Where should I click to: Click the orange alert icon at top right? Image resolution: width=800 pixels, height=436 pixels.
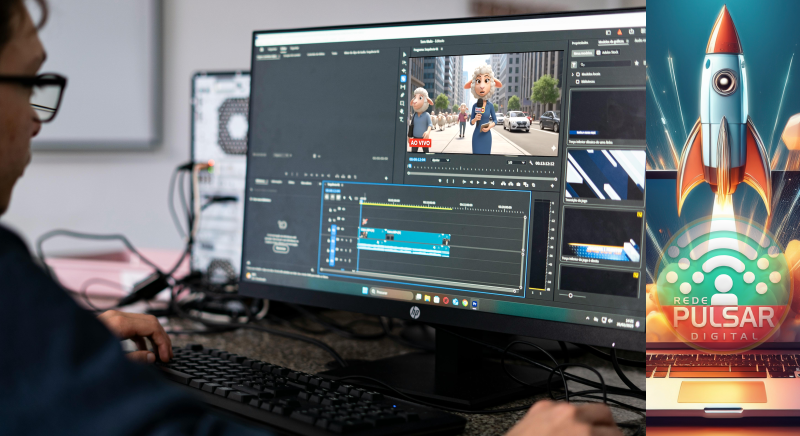point(620,32)
